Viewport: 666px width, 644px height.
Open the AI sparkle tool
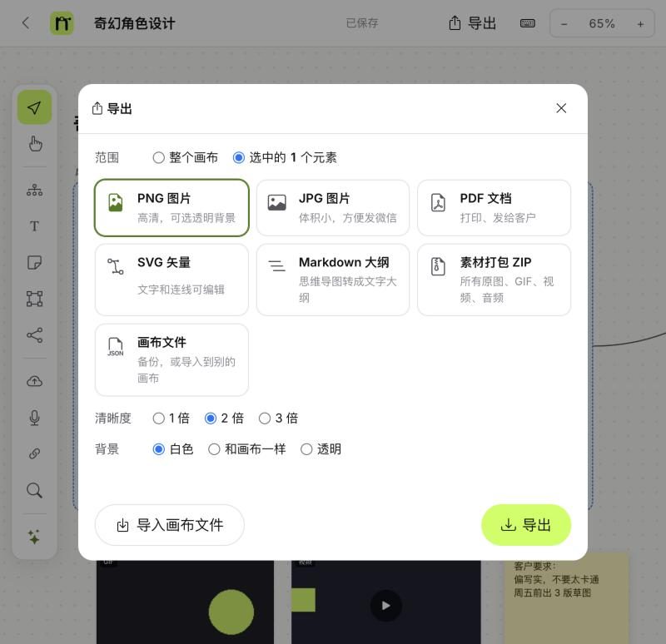click(x=34, y=537)
